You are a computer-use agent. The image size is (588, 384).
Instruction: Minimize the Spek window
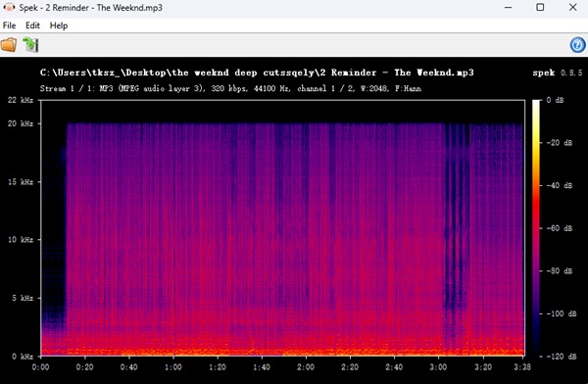508,7
